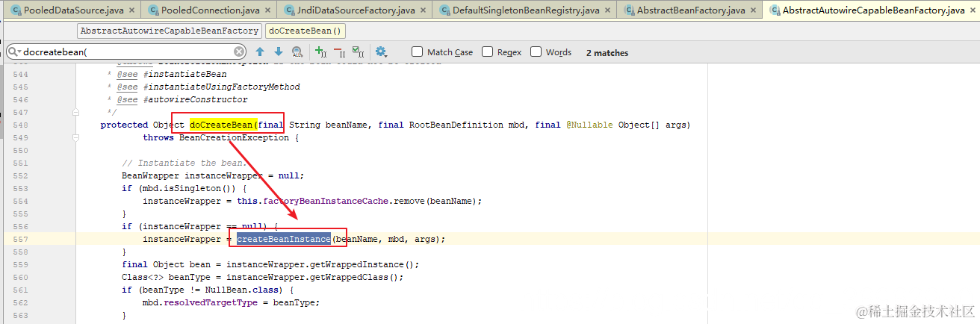Viewport: 980px width, 324px height.
Task: Click mbd.isSingleton() condition
Action: 187,188
